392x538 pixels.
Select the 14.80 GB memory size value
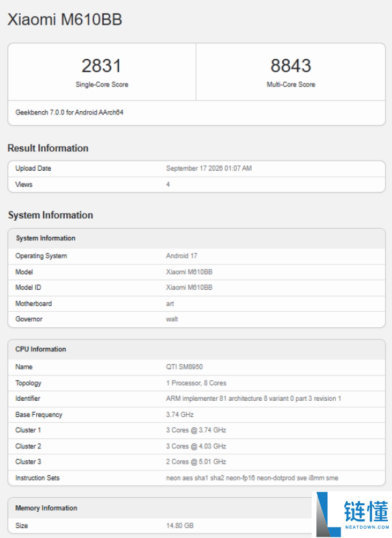coord(180,526)
